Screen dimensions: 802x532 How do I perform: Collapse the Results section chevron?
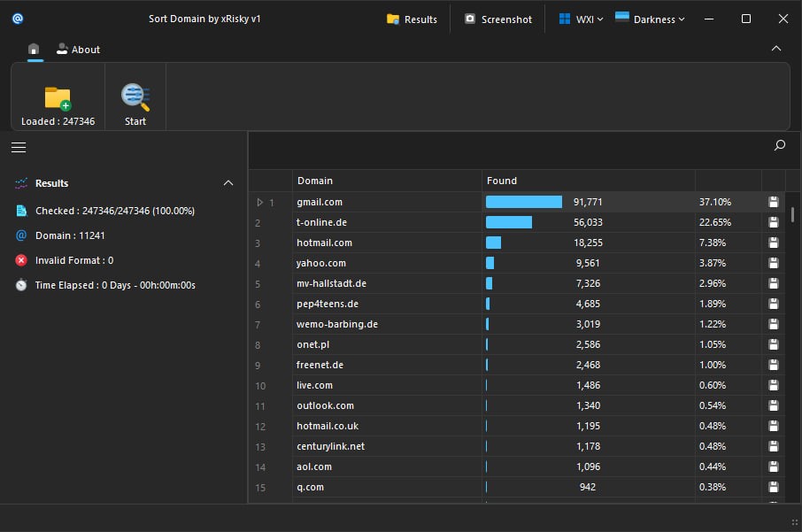(228, 183)
